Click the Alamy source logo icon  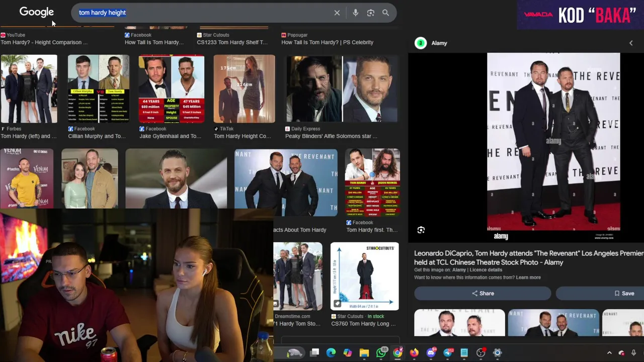tap(421, 43)
